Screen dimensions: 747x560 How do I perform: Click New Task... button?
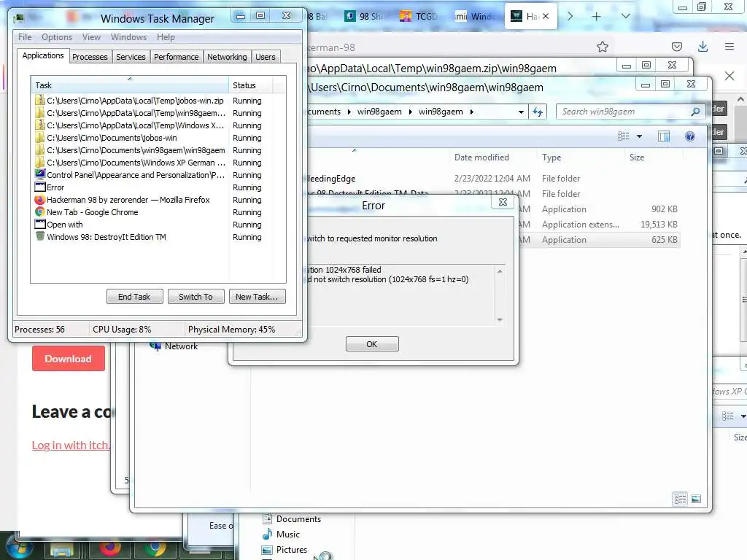[x=257, y=297]
